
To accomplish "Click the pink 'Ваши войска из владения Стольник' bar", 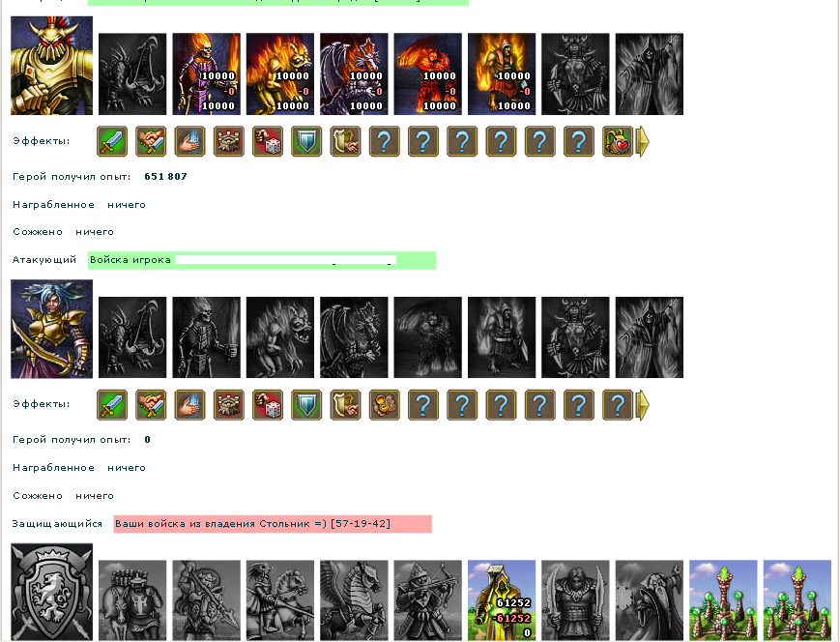I will point(273,524).
